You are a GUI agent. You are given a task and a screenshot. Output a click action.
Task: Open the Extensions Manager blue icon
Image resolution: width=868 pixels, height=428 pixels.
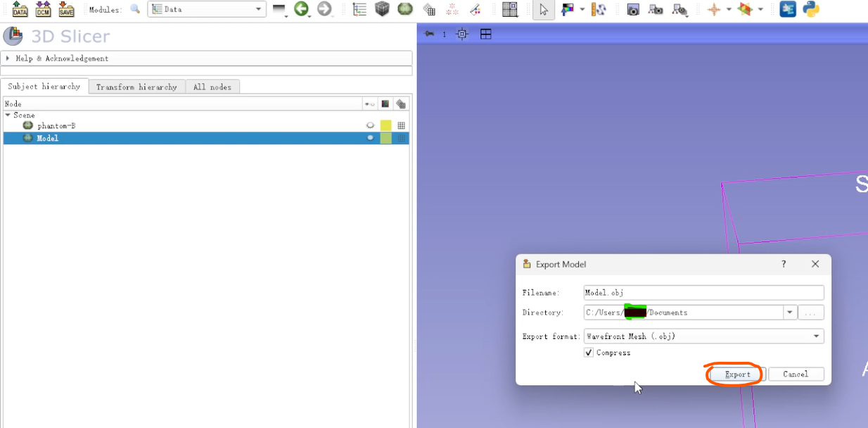[788, 9]
